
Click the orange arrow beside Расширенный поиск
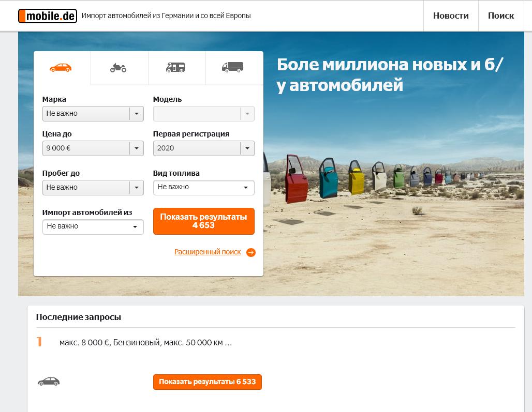click(251, 252)
